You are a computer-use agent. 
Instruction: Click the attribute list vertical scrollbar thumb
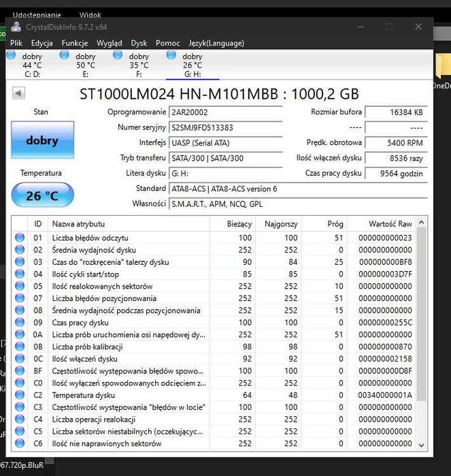click(421, 314)
